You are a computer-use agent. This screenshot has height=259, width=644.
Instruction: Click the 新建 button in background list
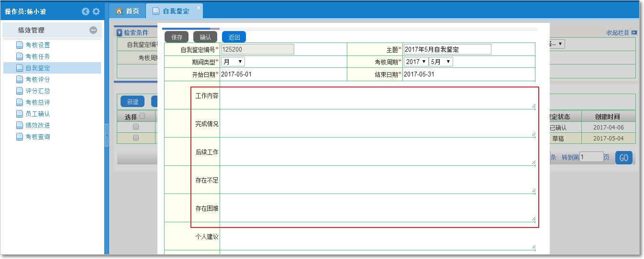tap(133, 101)
